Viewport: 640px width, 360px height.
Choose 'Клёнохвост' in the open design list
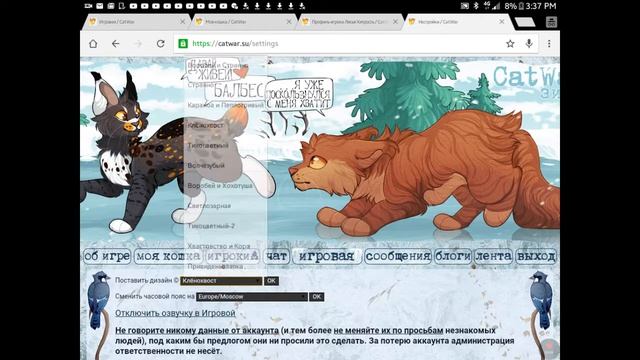pos(225,125)
